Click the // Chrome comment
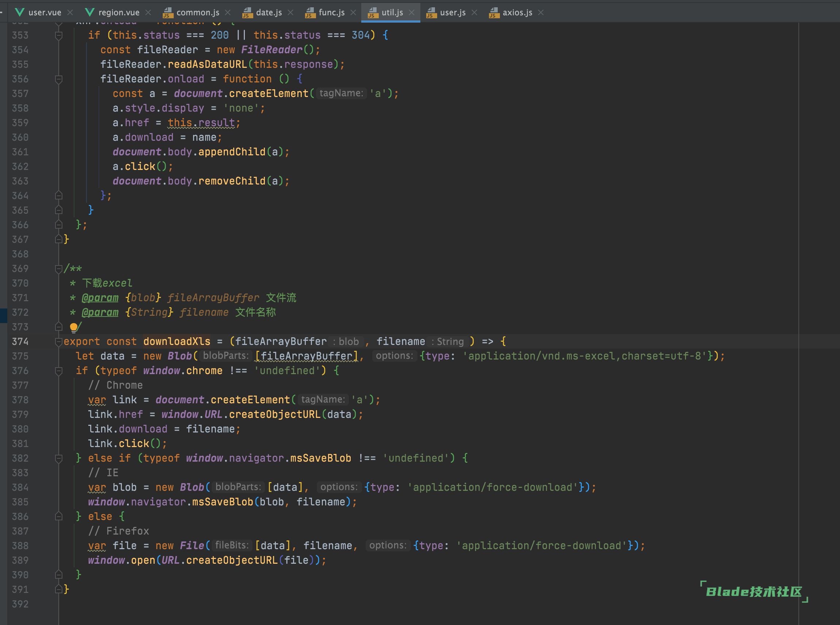This screenshot has width=840, height=625. click(x=115, y=385)
